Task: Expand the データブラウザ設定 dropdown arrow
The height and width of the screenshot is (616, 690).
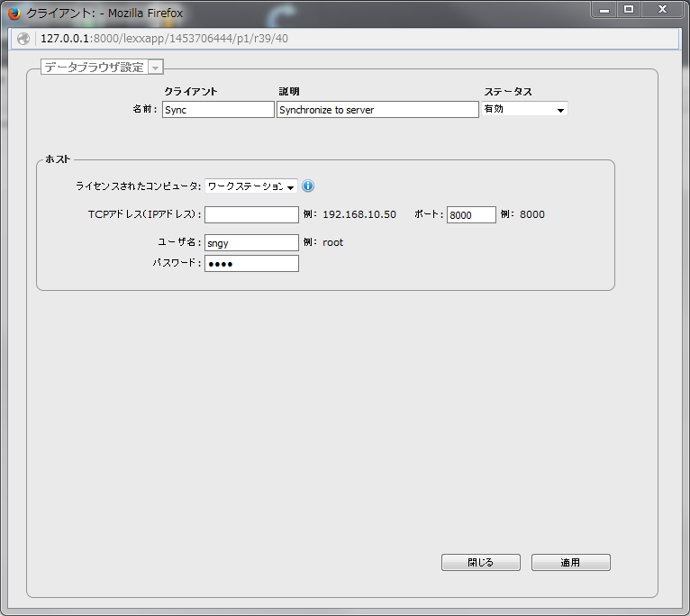Action: coord(156,68)
